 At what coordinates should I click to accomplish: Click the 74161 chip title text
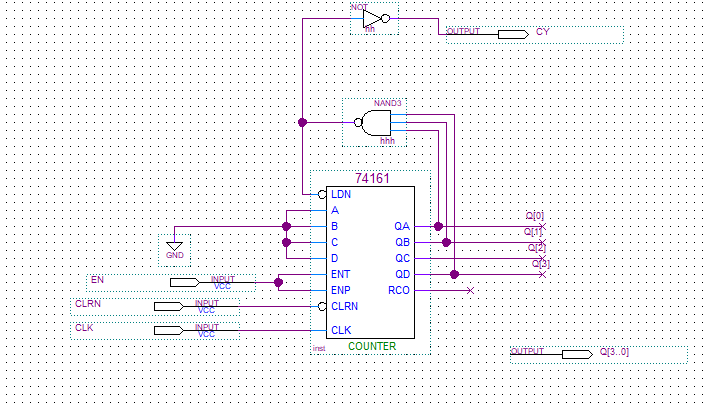pos(372,178)
